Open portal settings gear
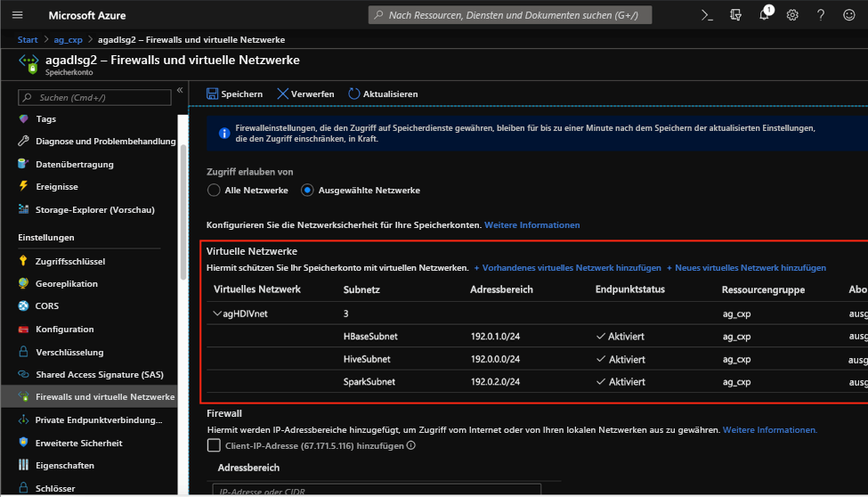 [x=792, y=15]
